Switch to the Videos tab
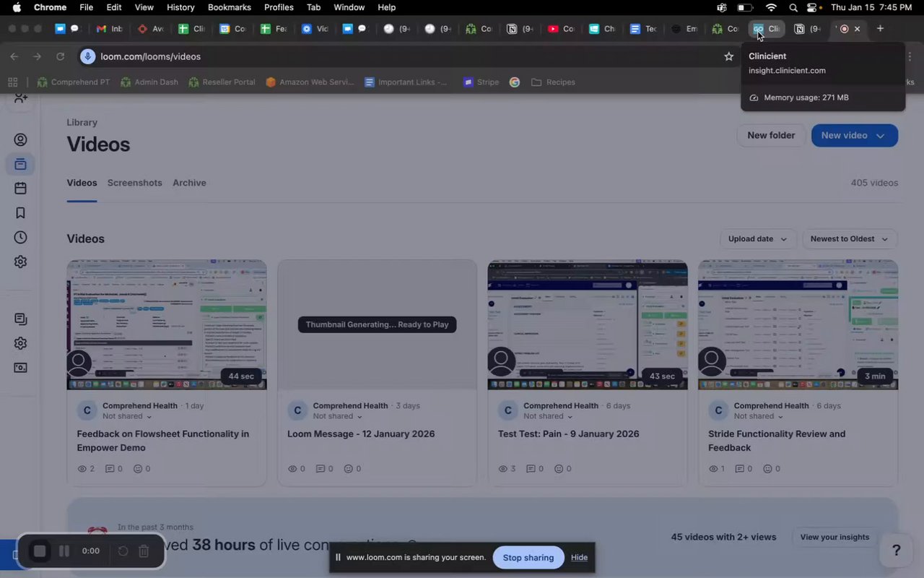 click(x=82, y=183)
